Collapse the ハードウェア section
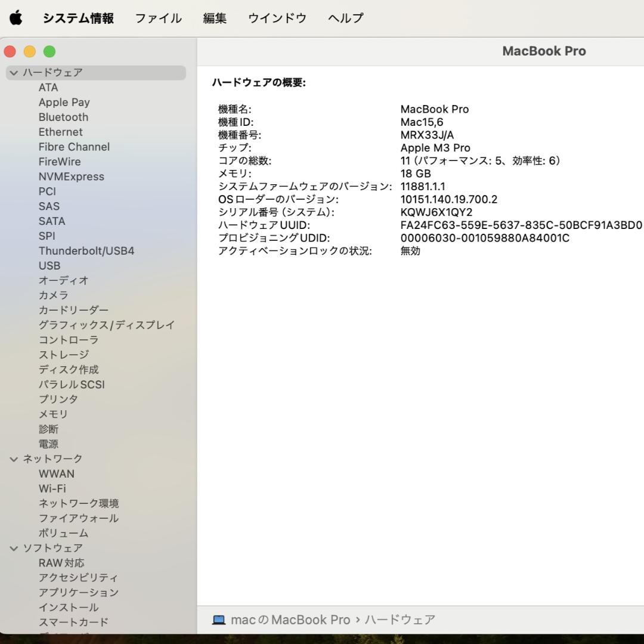This screenshot has height=644, width=644. pos(13,72)
